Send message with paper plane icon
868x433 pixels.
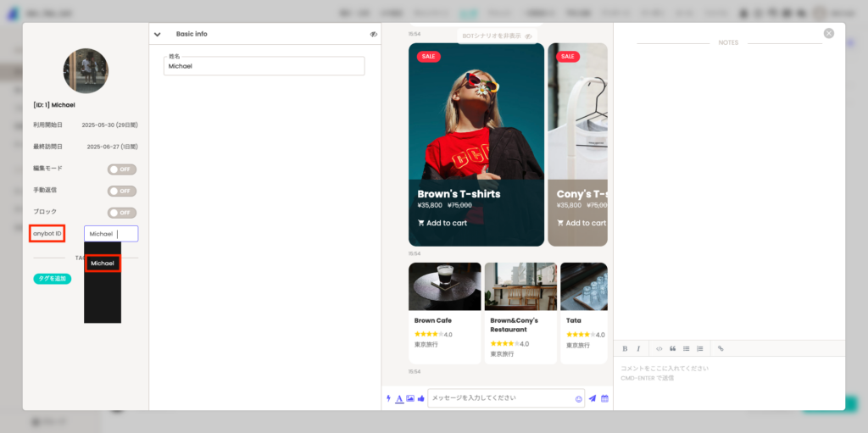pyautogui.click(x=593, y=398)
